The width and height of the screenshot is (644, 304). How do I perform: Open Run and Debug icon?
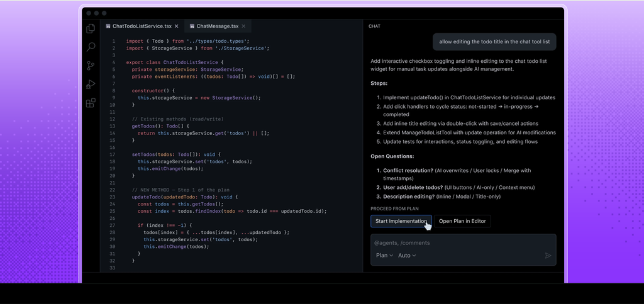[91, 84]
